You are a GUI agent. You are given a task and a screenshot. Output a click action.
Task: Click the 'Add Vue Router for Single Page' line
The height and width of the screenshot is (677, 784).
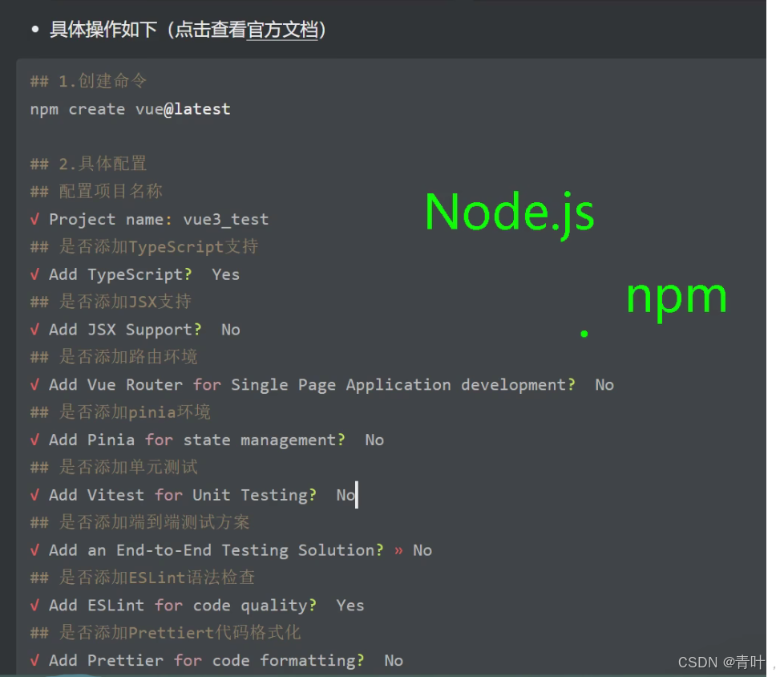tap(322, 385)
